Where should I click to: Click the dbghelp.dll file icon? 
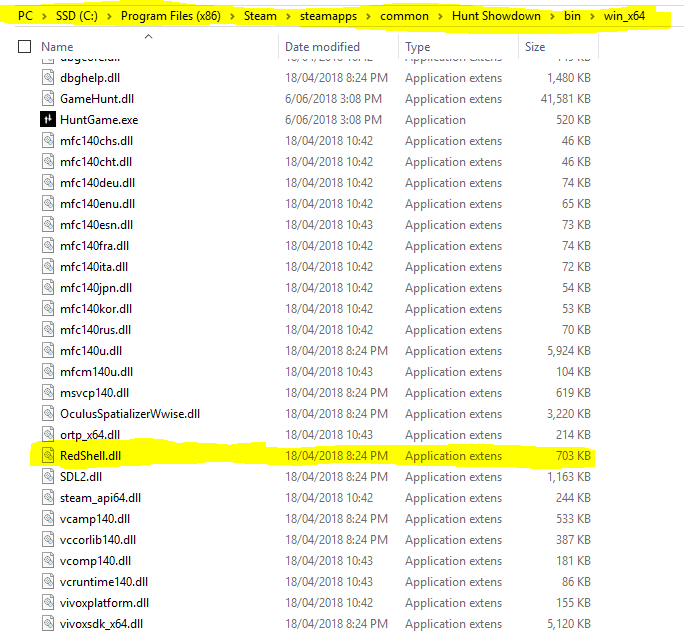48,78
